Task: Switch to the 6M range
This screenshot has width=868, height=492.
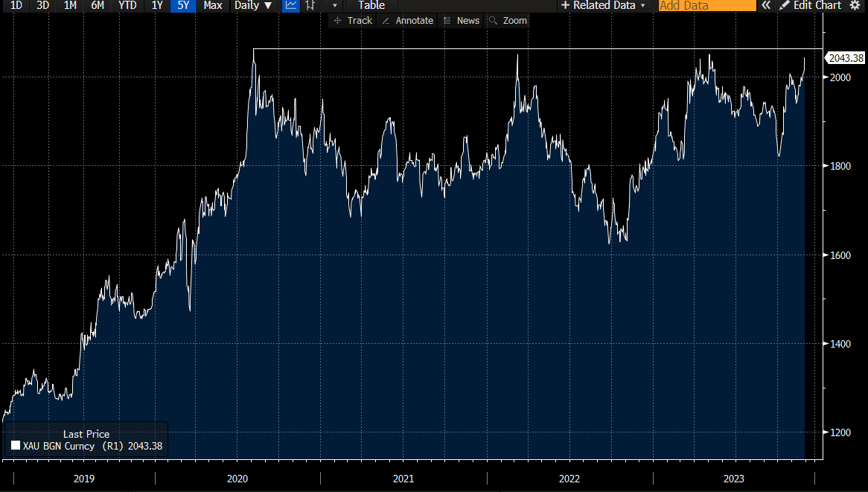Action: [x=98, y=5]
